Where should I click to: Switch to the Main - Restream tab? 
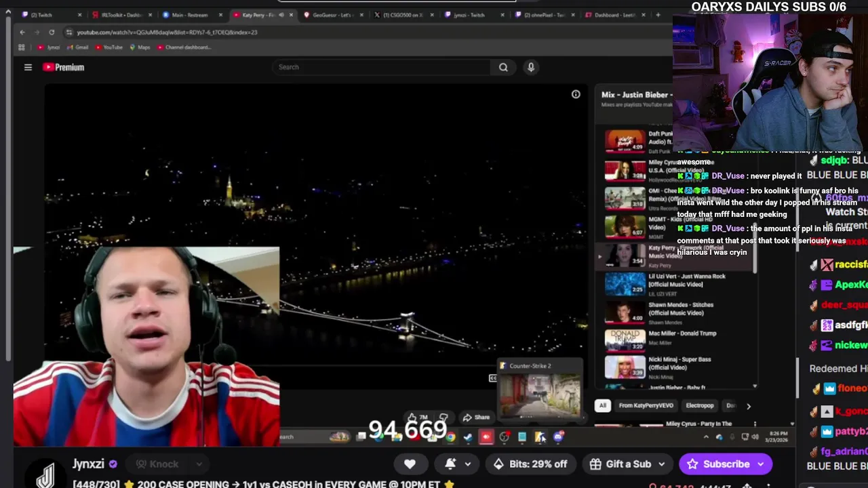[192, 15]
